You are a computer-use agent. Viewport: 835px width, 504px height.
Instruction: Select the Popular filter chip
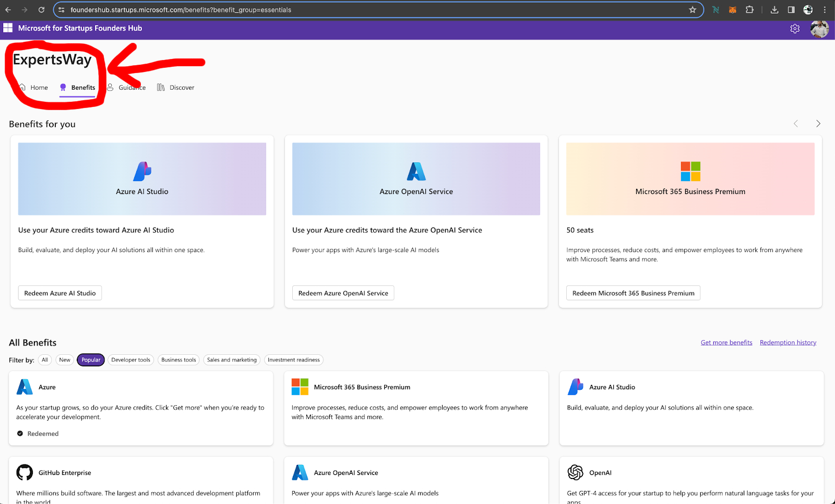91,360
